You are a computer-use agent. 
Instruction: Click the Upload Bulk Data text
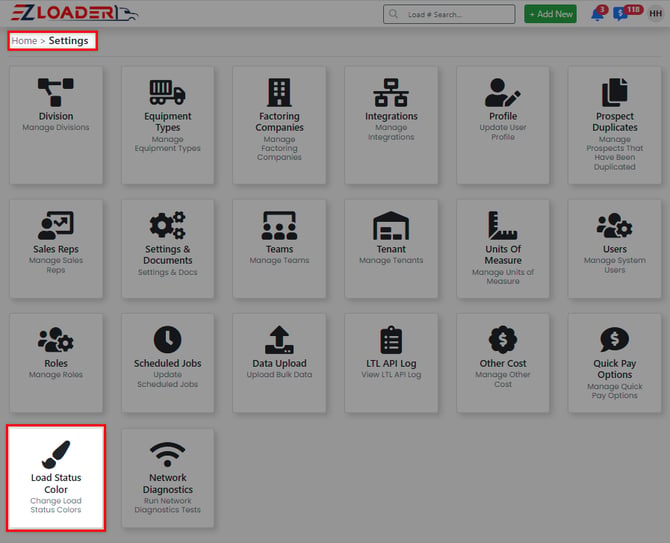coord(279,375)
